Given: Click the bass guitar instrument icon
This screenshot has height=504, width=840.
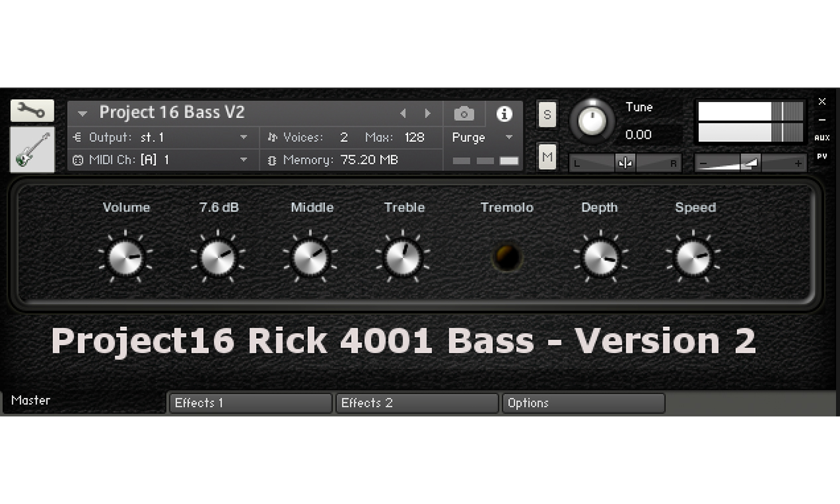Looking at the screenshot, I should [x=32, y=150].
